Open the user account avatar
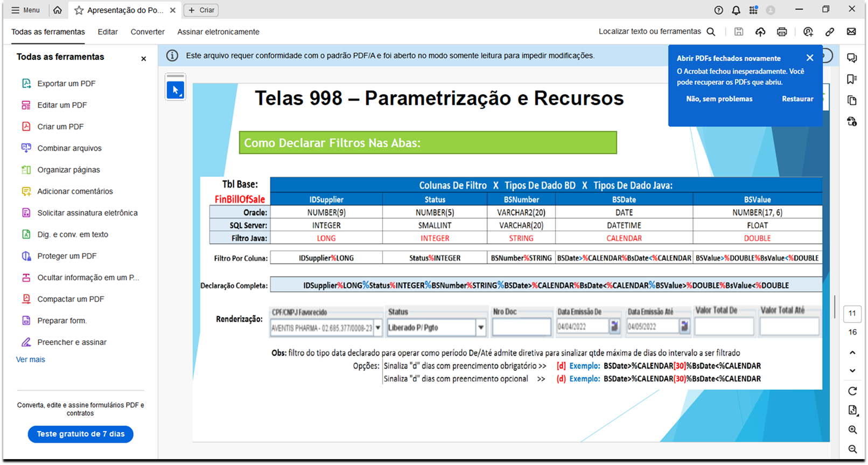The height and width of the screenshot is (465, 868). tap(771, 10)
